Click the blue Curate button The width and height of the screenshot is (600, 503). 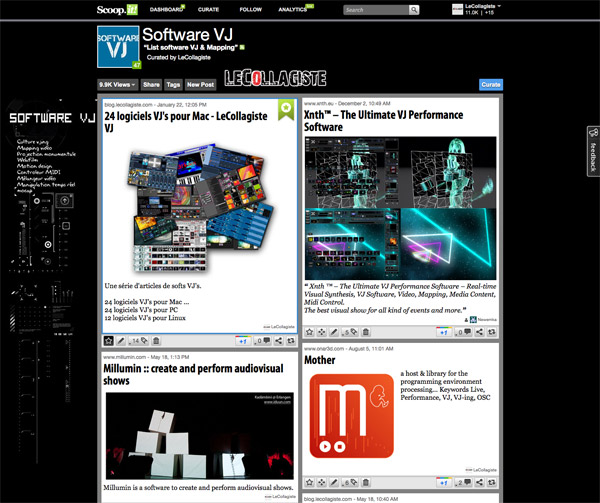coord(491,85)
